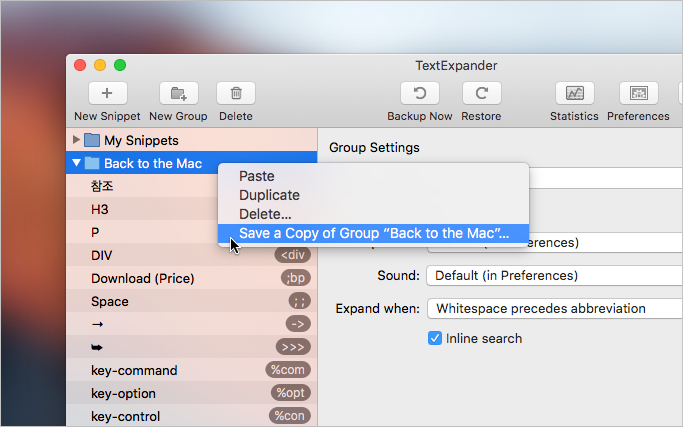Select the Download (Price) snippet
683x427 pixels.
coord(192,278)
